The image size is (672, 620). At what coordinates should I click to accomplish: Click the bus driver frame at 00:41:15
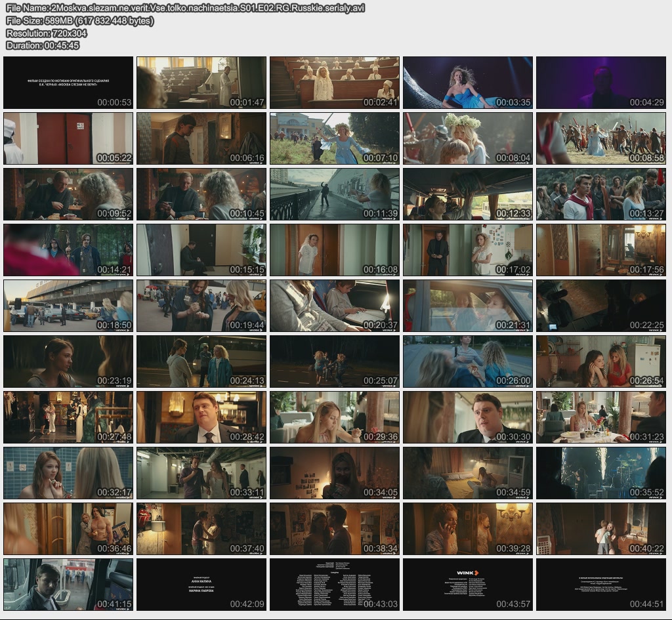tap(68, 585)
